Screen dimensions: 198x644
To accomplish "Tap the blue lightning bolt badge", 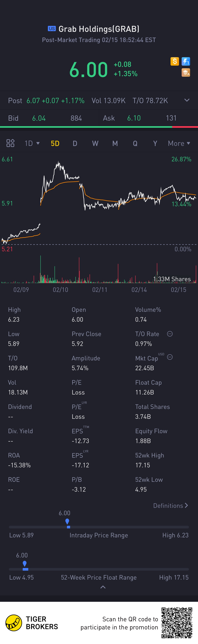I will click(x=186, y=61).
